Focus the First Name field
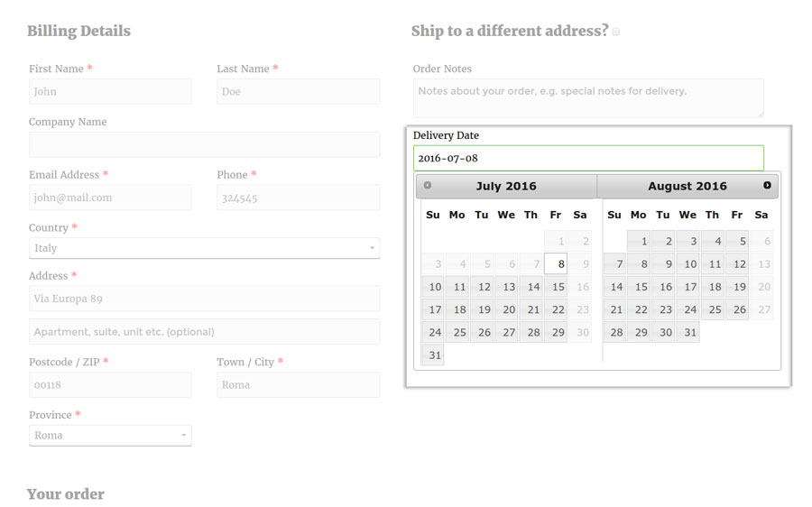Screen dimensions: 812x507 tap(110, 92)
